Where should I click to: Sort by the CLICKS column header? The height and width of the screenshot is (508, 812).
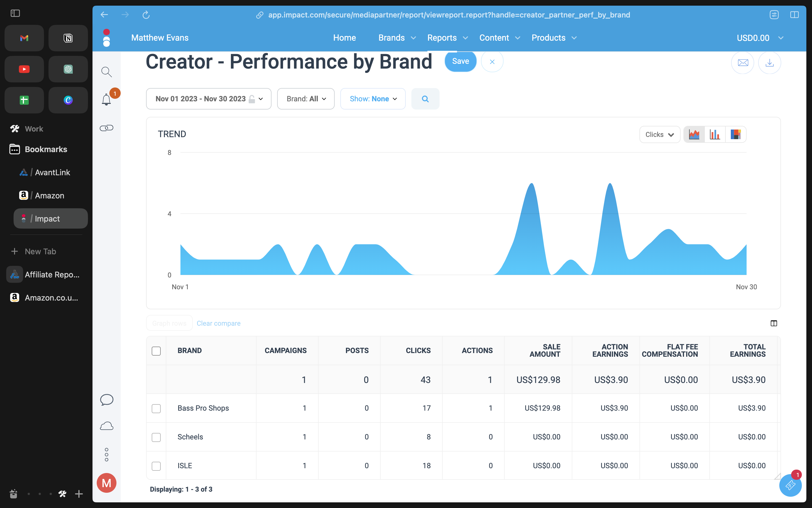point(418,351)
